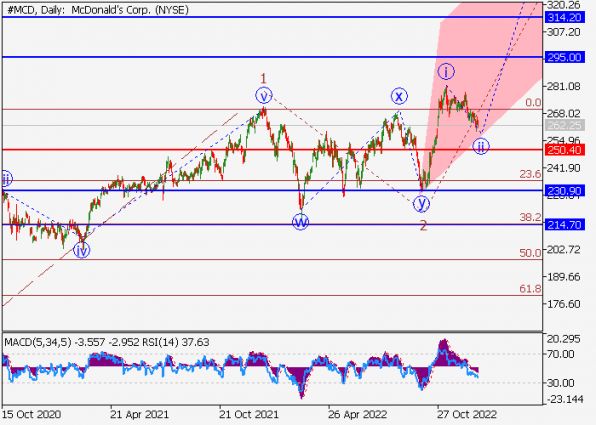Select the 21 Apr 2021 date marker

(139, 414)
